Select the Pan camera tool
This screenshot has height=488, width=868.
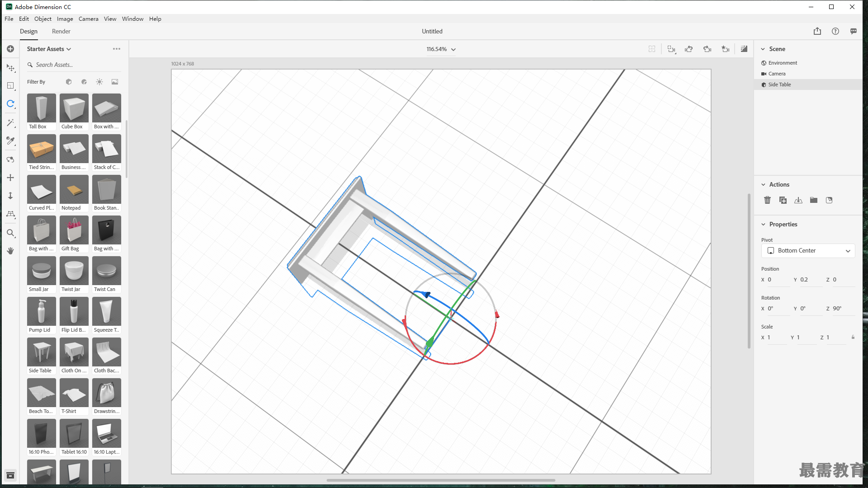pyautogui.click(x=10, y=178)
